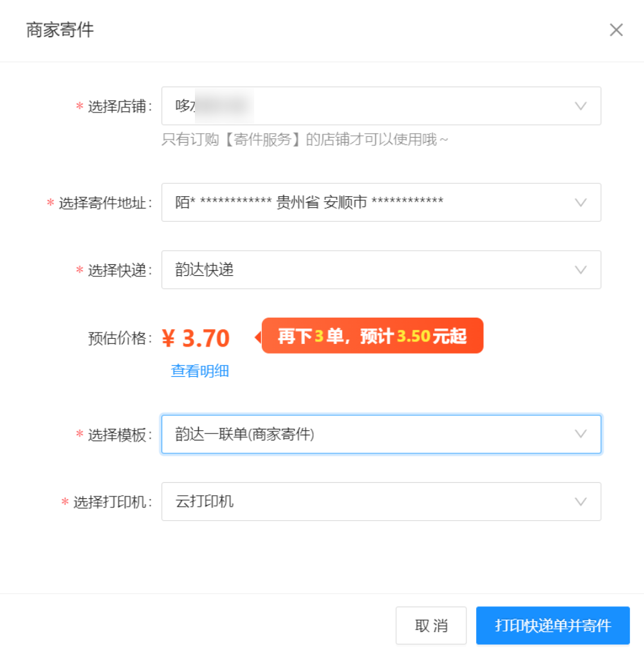This screenshot has width=644, height=652.
Task: Click the chevron arrow in the 选择店铺 field
Action: (x=580, y=106)
